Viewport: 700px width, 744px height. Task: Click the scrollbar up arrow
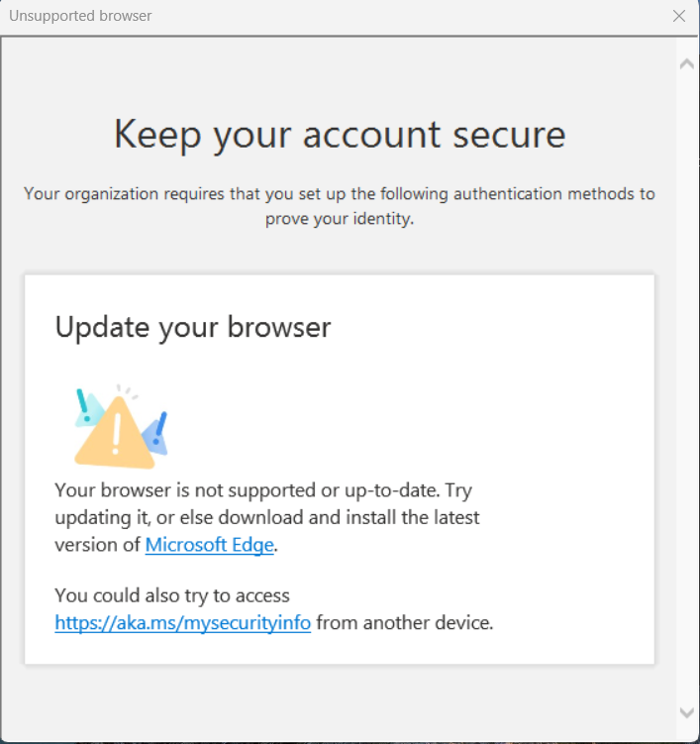686,63
